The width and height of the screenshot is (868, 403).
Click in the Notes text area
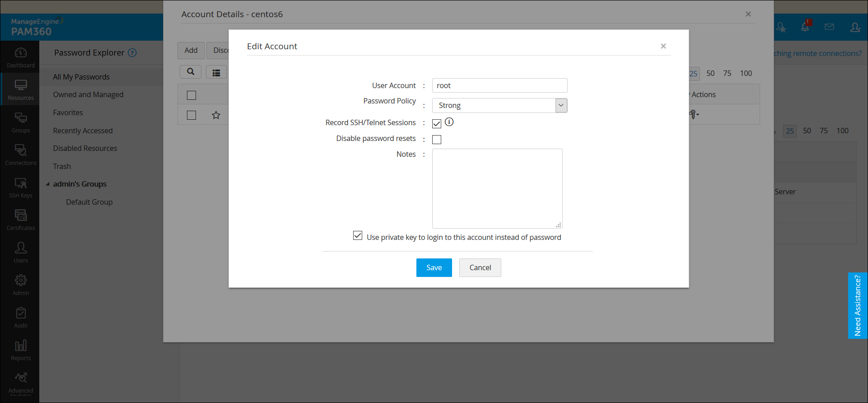497,188
